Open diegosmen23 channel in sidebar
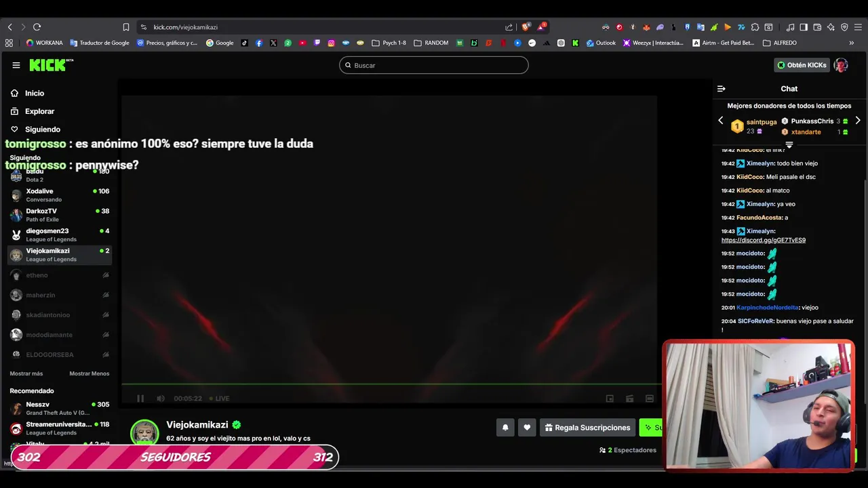Image resolution: width=868 pixels, height=488 pixels. tap(60, 235)
